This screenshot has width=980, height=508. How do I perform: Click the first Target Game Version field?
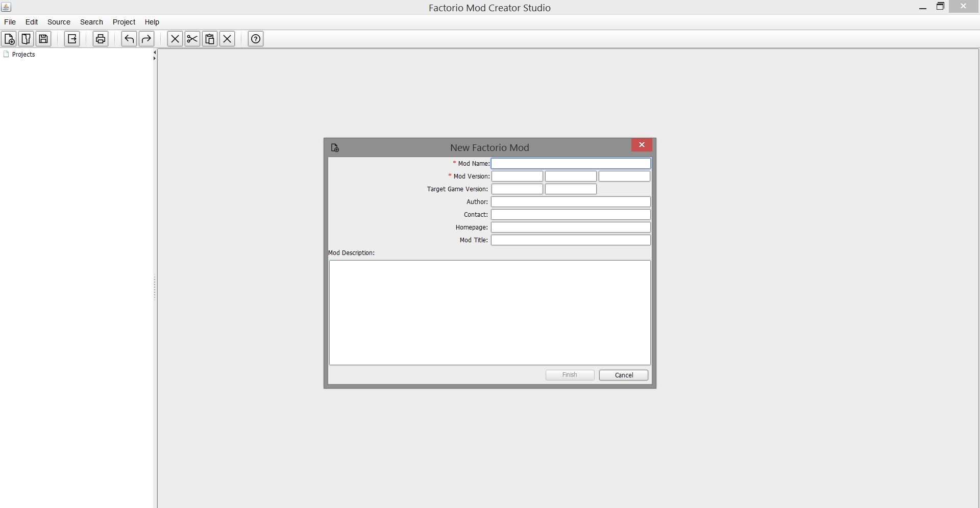[x=517, y=189]
